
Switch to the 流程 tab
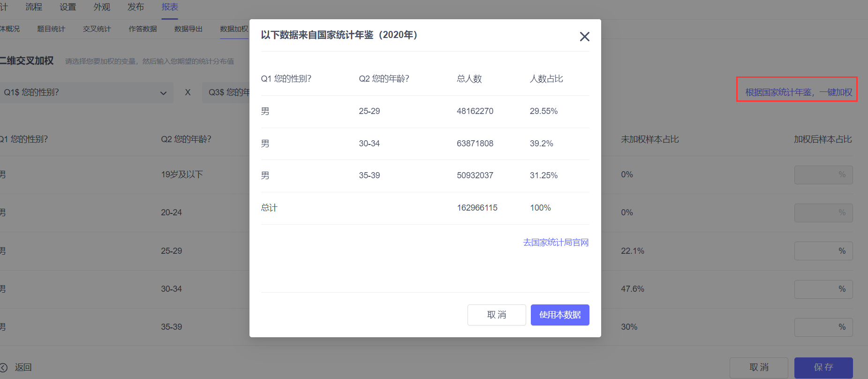(x=34, y=7)
